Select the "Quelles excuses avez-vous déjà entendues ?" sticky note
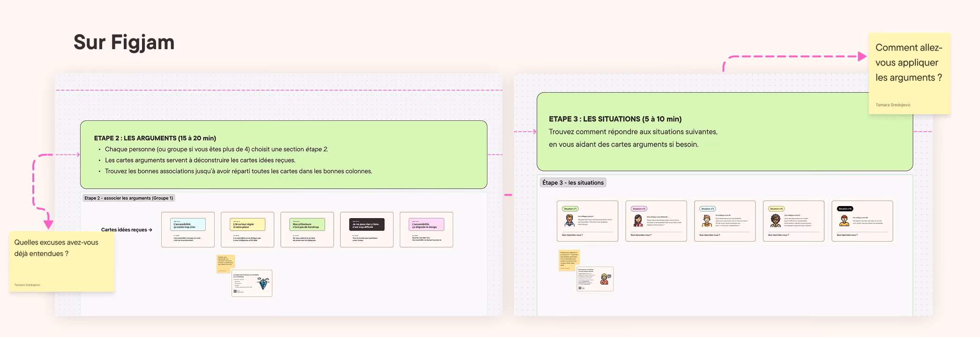The image size is (980, 339). [61, 262]
